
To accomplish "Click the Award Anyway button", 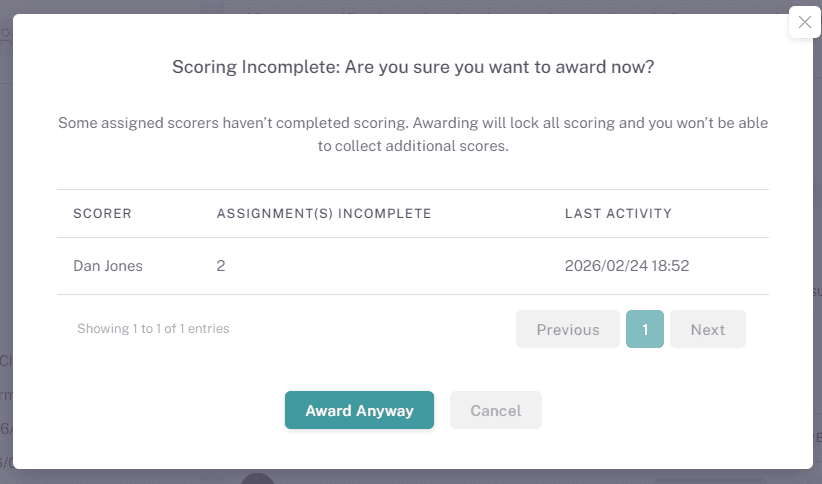I will tap(359, 410).
